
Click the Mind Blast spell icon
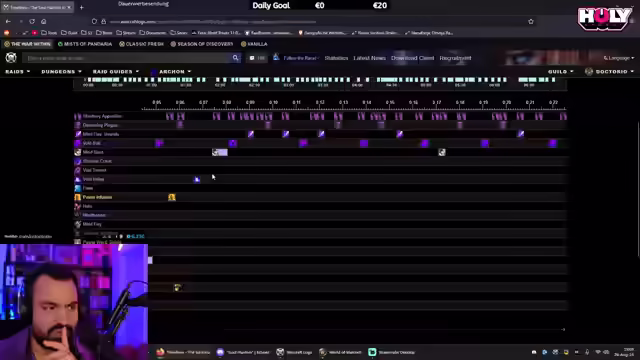[x=78, y=152]
